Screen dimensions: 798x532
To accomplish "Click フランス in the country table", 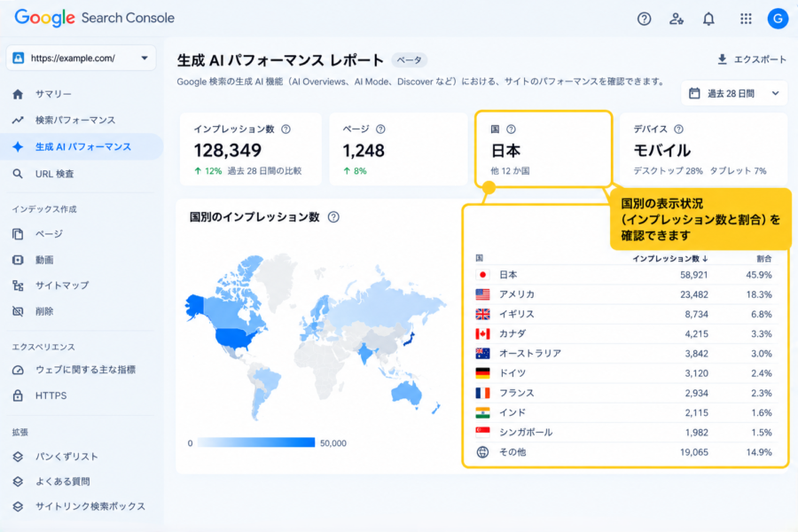I will tap(517, 393).
